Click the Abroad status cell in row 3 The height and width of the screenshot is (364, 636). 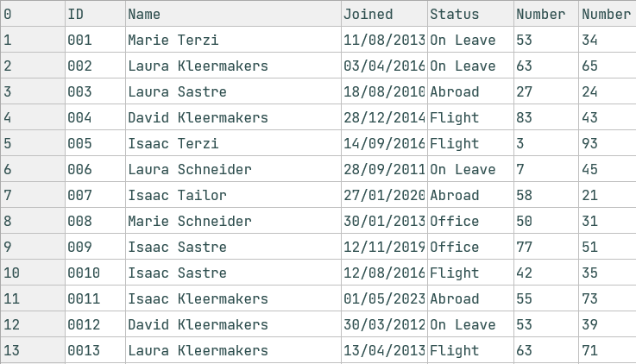470,91
